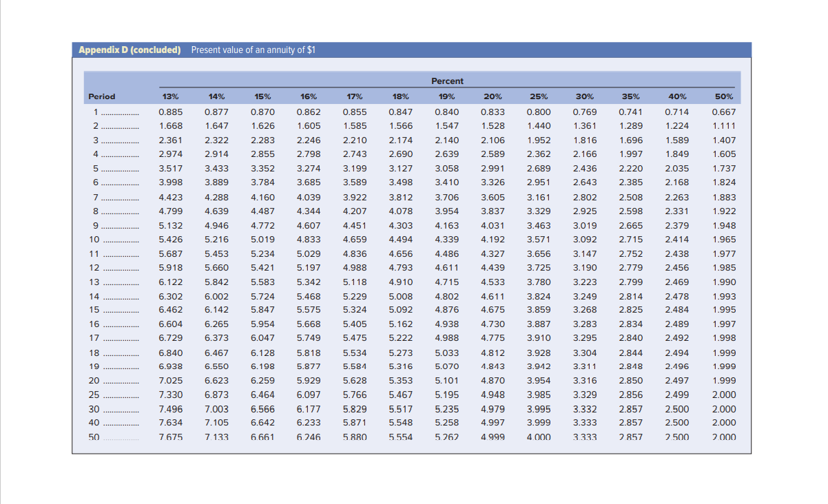Click value 1.440 for period 2 at 25%
The height and width of the screenshot is (504, 828).
click(x=539, y=126)
